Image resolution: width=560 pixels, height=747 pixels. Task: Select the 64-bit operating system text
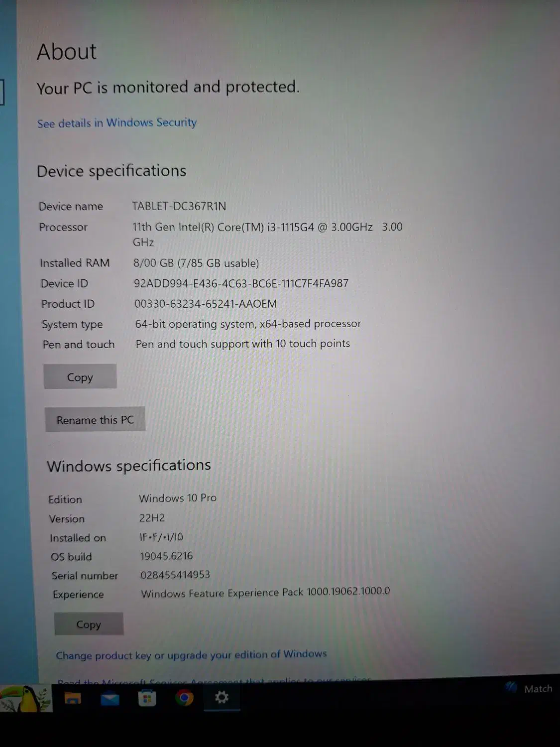[248, 324]
